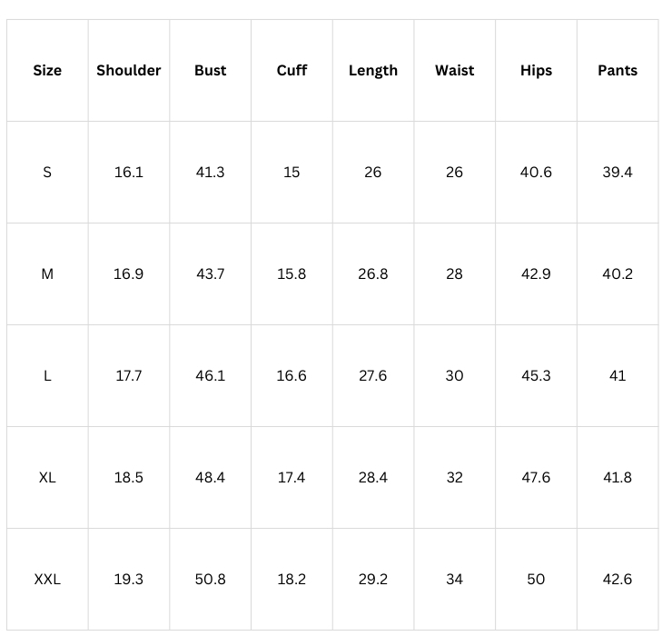Viewport: 672px width, 636px height.
Task: Select the Cuff column header
Action: 292,71
